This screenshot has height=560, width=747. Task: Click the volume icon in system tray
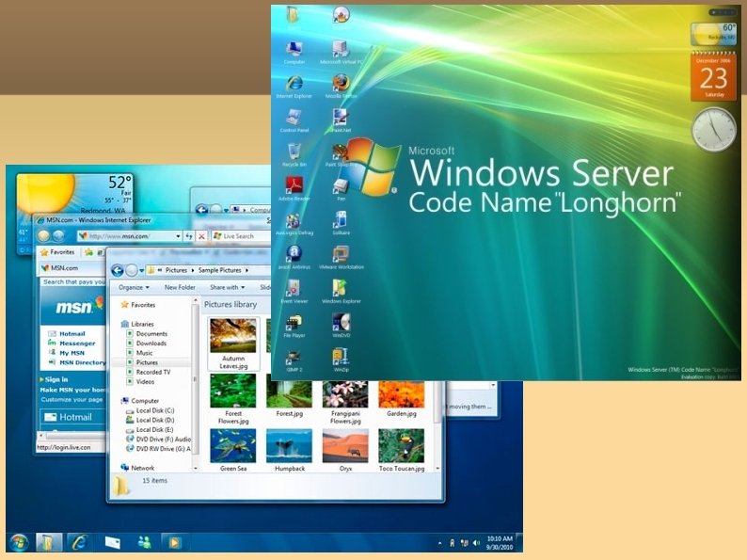pyautogui.click(x=476, y=542)
